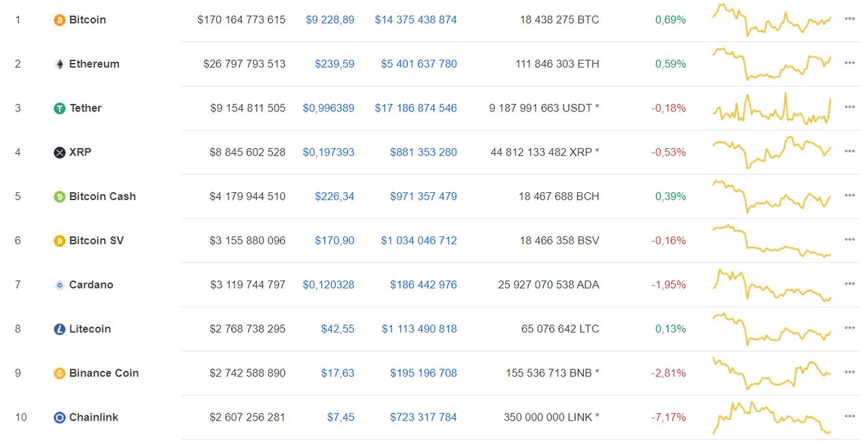Open the Bitcoin SV name link
Viewport: 868px width, 443px height.
click(96, 241)
